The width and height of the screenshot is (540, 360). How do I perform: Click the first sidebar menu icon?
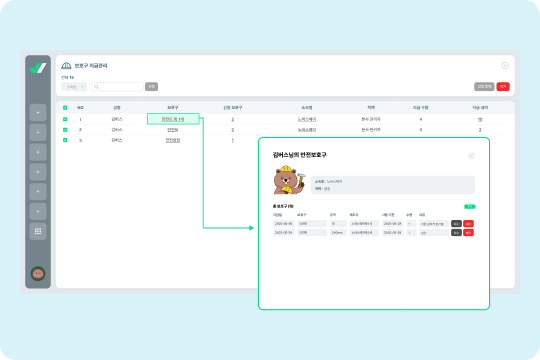pos(38,112)
